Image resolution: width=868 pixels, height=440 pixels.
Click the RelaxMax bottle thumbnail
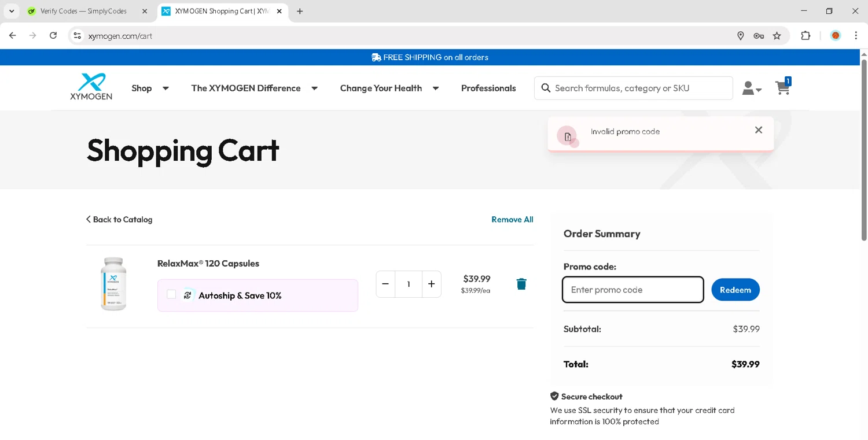click(x=113, y=284)
